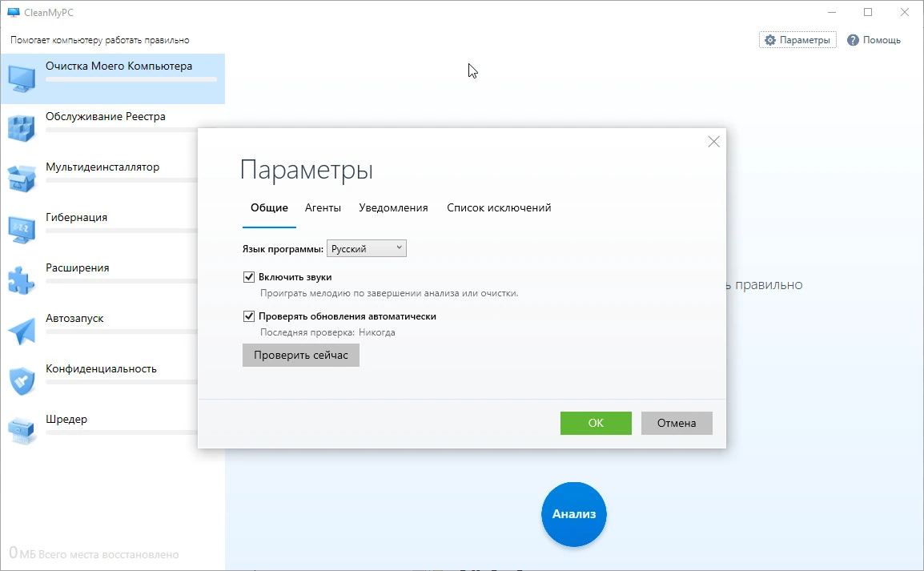The image size is (924, 571).
Task: Click the Multi Uninstaller box icon
Action: 22,179
